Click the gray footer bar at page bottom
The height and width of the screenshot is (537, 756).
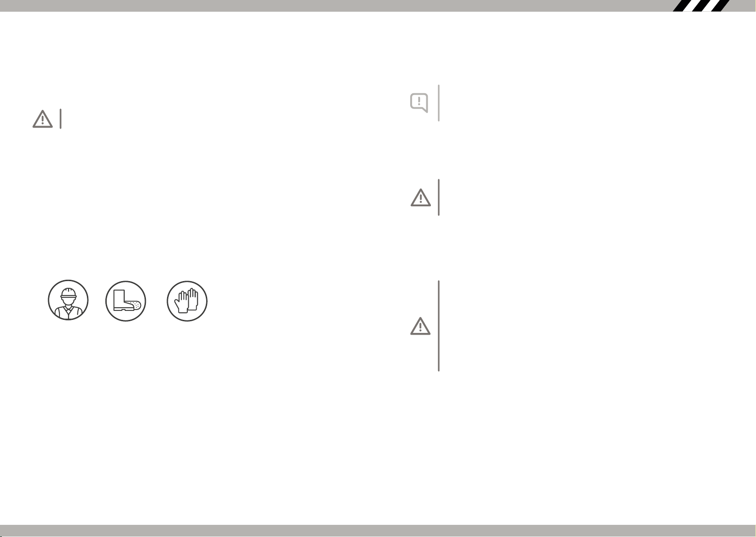point(378,530)
